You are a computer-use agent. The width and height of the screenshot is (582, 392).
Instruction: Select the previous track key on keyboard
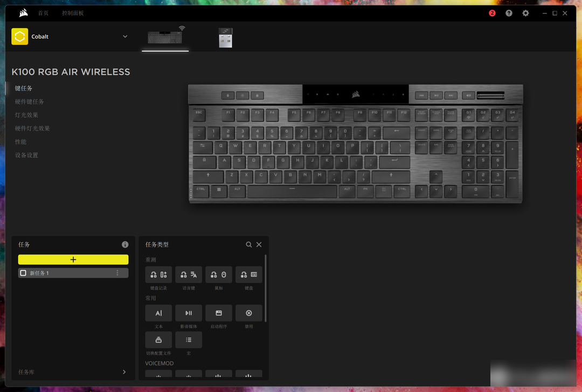(x=421, y=96)
